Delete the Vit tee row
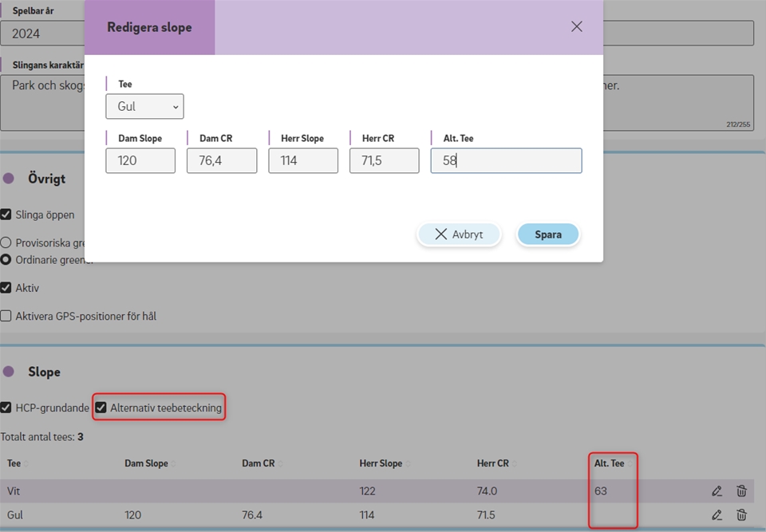 [x=741, y=491]
